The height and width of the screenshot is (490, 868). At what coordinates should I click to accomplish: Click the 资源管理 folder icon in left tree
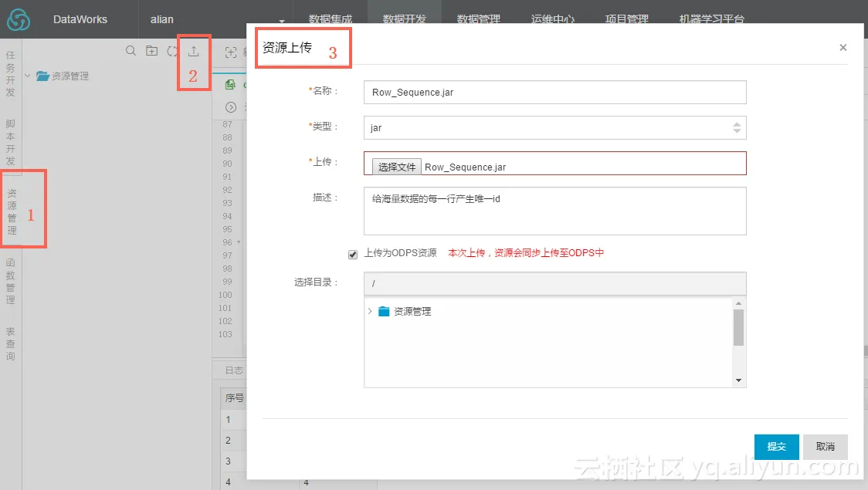(42, 76)
